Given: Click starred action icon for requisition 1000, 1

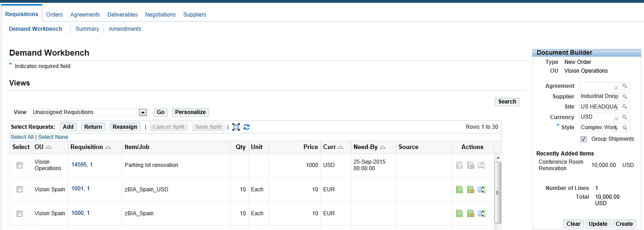Looking at the screenshot, I should (470, 213).
